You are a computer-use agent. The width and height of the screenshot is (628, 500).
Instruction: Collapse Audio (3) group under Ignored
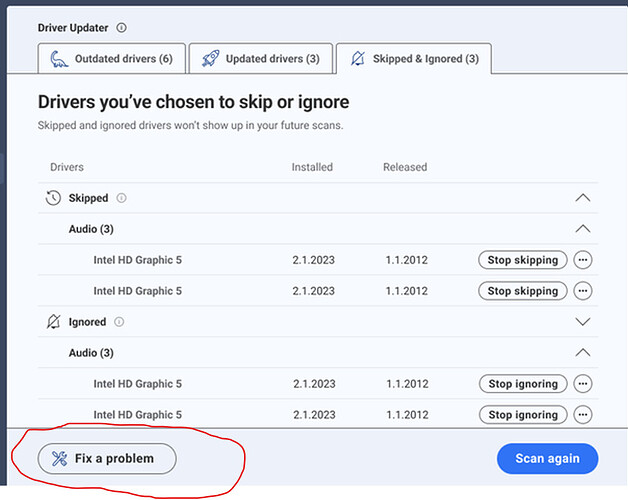[583, 353]
